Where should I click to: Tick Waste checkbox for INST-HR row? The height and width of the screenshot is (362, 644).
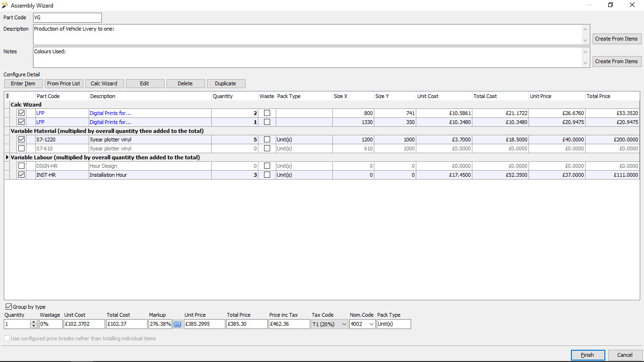click(267, 175)
